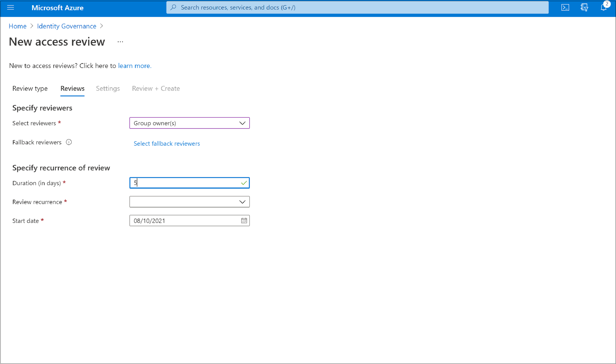Switch to the Settings tab
The image size is (616, 364).
[x=108, y=88]
